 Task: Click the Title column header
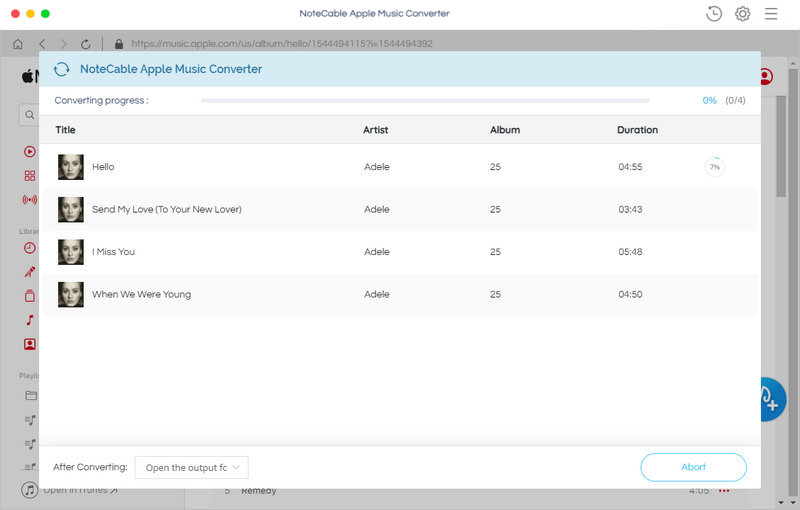[65, 130]
